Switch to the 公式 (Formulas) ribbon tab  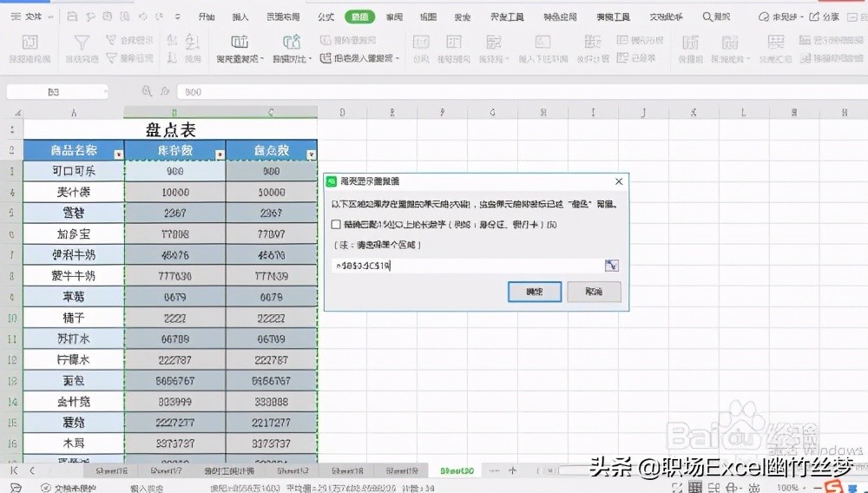pyautogui.click(x=326, y=17)
